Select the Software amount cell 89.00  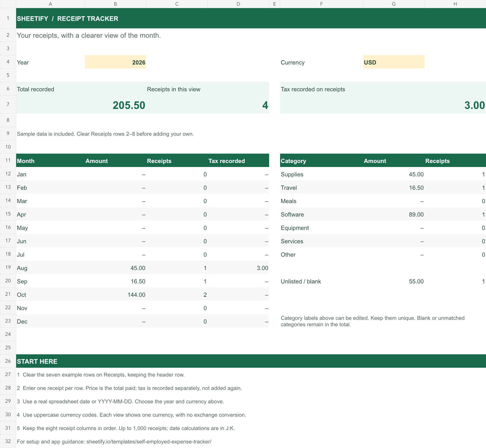394,214
